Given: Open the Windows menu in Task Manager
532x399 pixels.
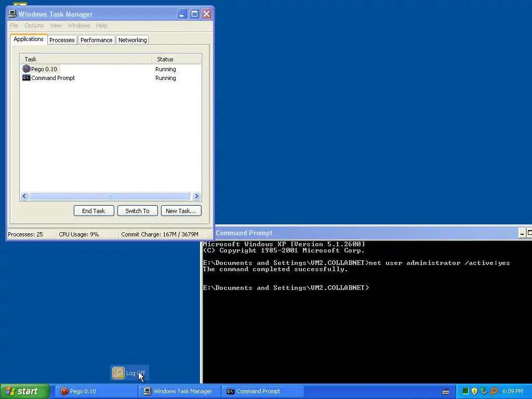Looking at the screenshot, I should [79, 25].
